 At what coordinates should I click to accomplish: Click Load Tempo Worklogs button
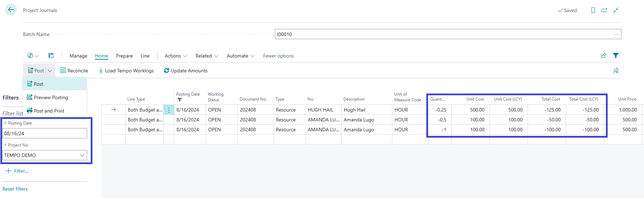[x=126, y=71]
